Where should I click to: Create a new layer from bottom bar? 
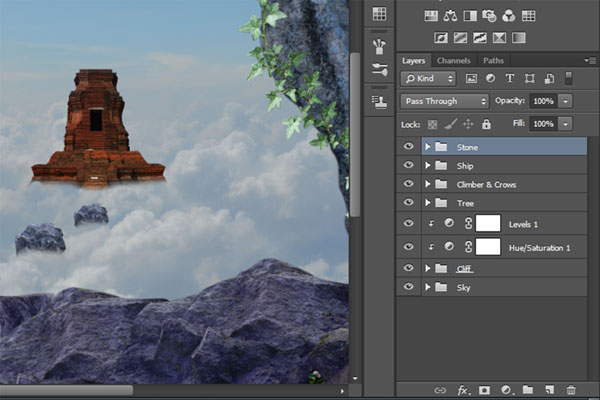[x=550, y=389]
